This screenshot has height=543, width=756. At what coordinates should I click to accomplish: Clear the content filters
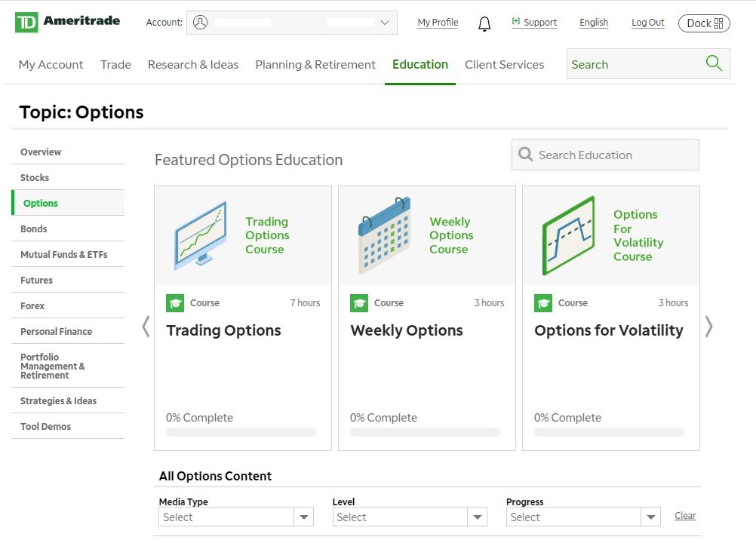684,516
